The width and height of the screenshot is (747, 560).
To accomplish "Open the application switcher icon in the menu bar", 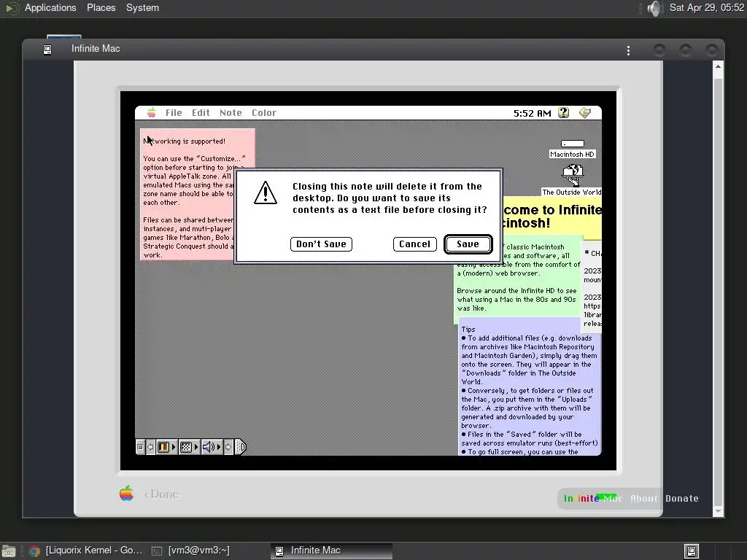I will 585,113.
